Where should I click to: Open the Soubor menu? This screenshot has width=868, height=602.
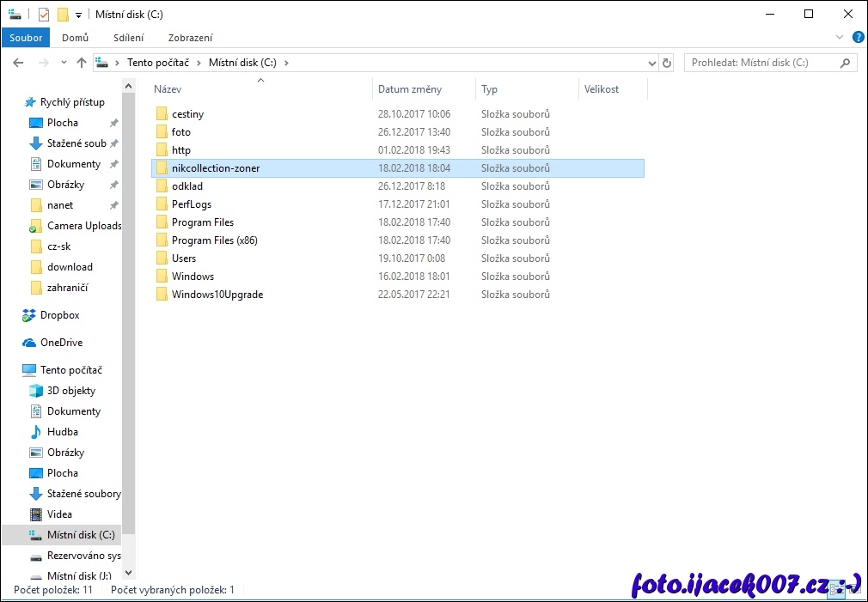click(x=26, y=38)
